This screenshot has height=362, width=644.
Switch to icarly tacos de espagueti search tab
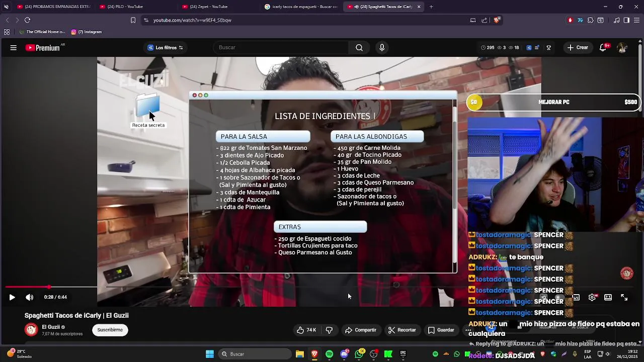tap(301, 7)
